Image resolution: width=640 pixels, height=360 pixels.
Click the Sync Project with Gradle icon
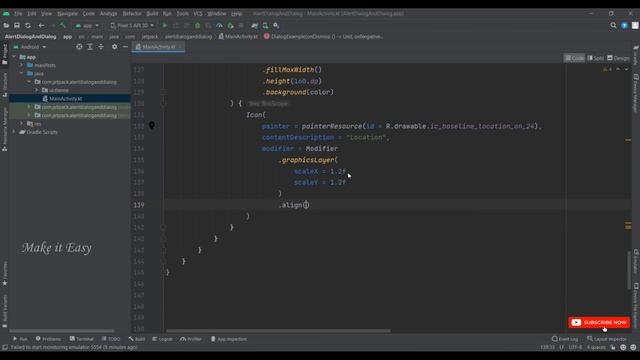pos(254,25)
